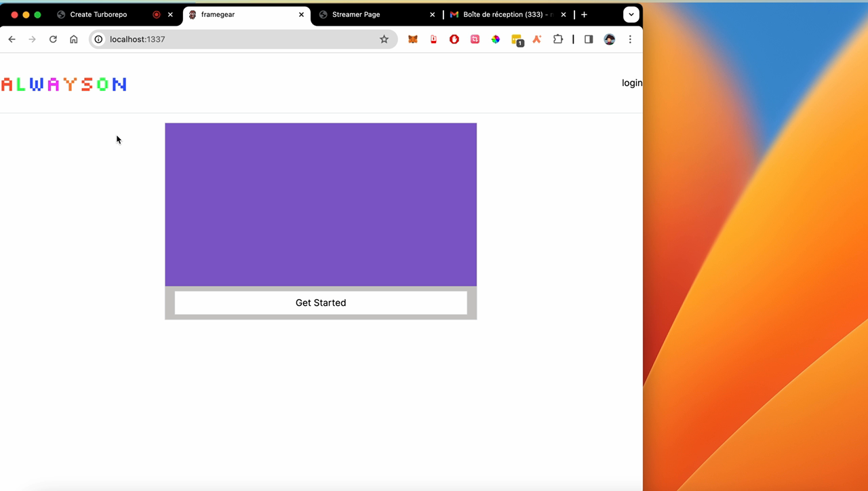The width and height of the screenshot is (868, 491).
Task: Click the yellow extension with badge 1
Action: click(517, 40)
